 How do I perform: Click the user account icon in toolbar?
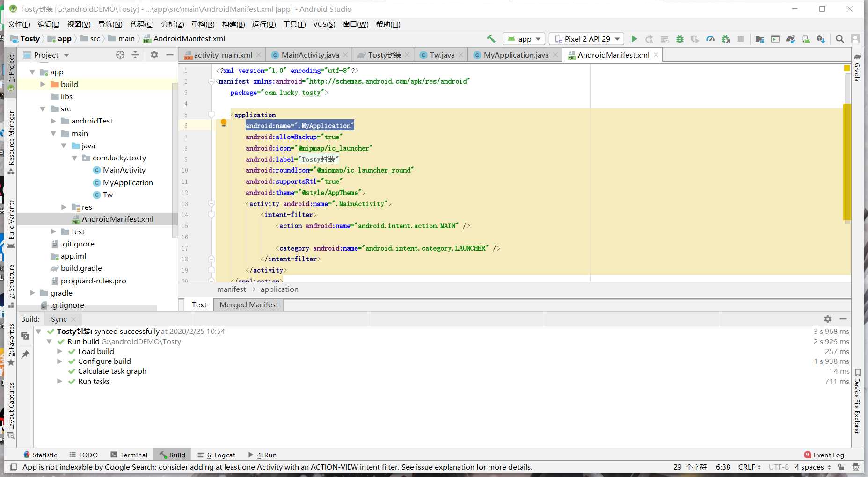[x=855, y=39]
